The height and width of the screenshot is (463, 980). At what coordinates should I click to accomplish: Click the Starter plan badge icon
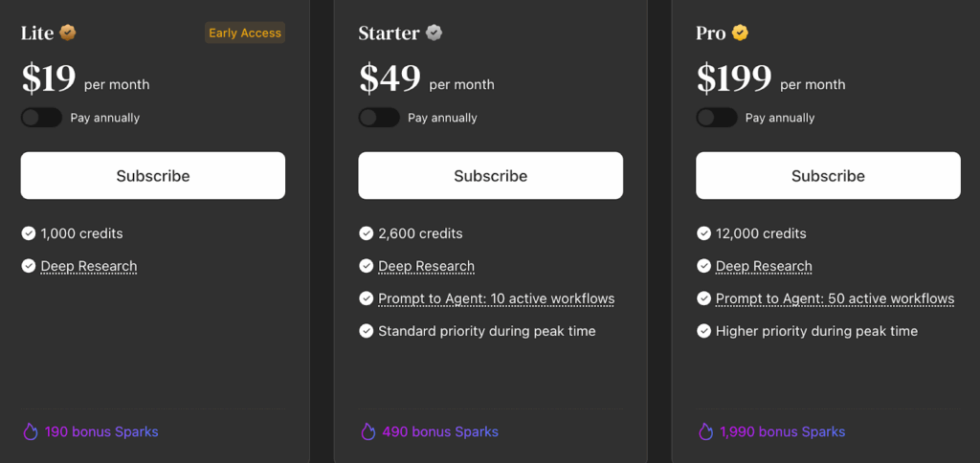(x=434, y=33)
